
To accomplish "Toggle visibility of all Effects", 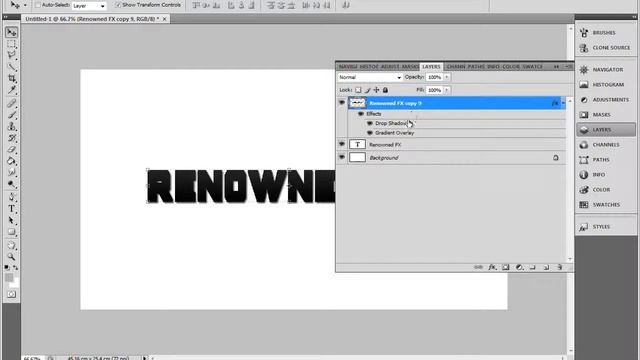I will tap(360, 114).
